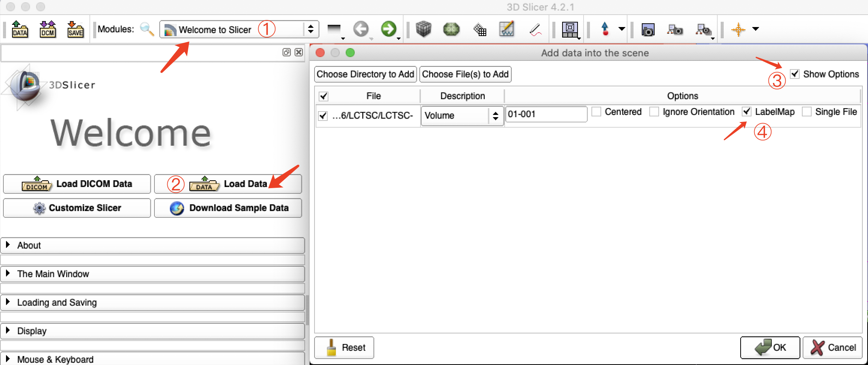Screen dimensions: 868x365
Task: Click the view layout icon
Action: [x=570, y=30]
